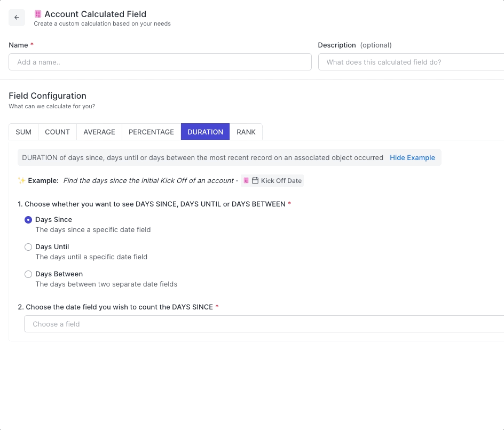Click the pink building icon in the example chip

pyautogui.click(x=246, y=181)
